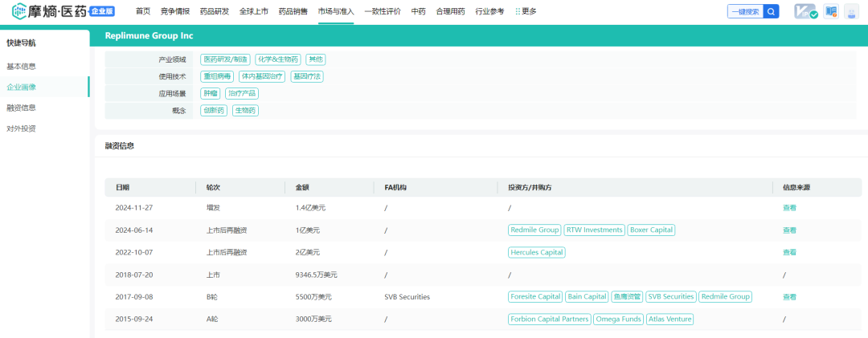Screen dimensions: 868x338
Task: View the source for the 2017-09-08 B轮 row
Action: 789,297
